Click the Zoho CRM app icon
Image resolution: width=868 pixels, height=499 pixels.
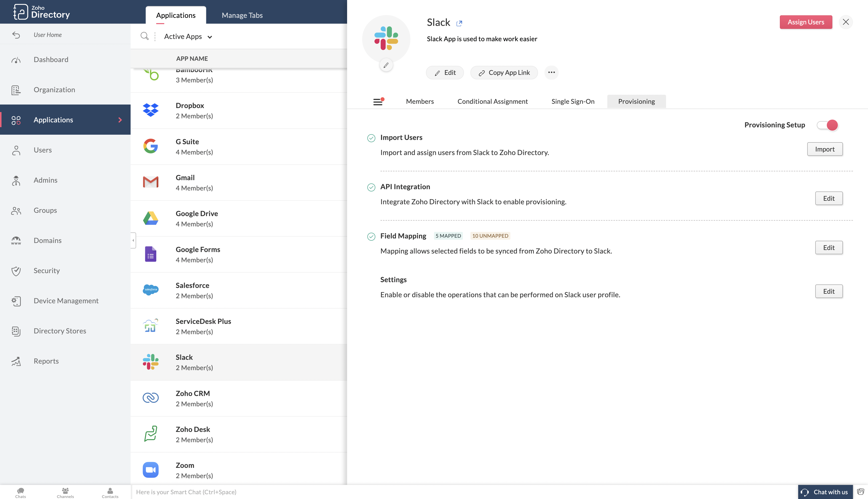coord(150,398)
